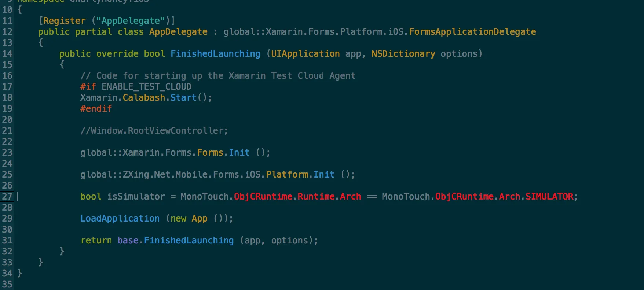Click the commented-out Window.RootViewController line

point(154,131)
